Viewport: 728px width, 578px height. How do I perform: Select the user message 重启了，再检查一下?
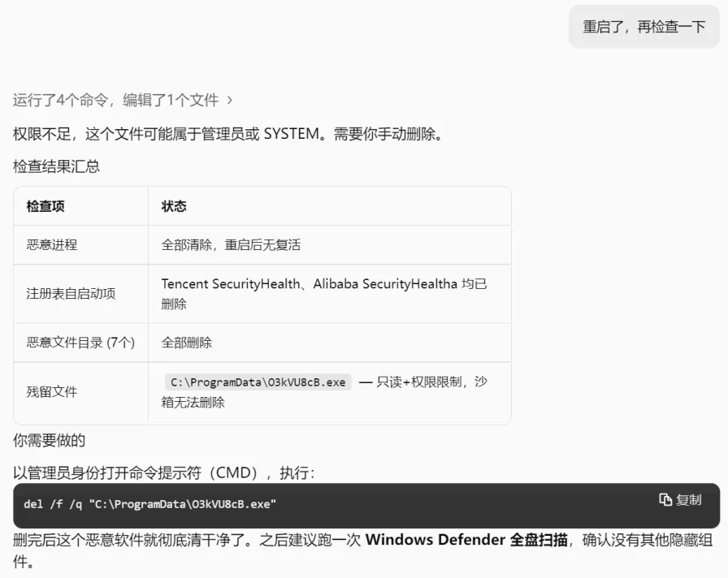644,27
